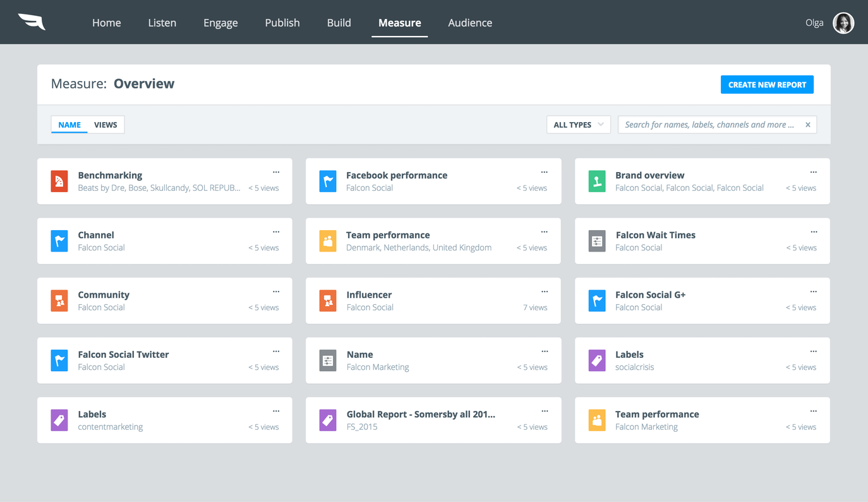Switch to the Engage section
Image resolution: width=868 pixels, height=502 pixels.
pos(220,23)
